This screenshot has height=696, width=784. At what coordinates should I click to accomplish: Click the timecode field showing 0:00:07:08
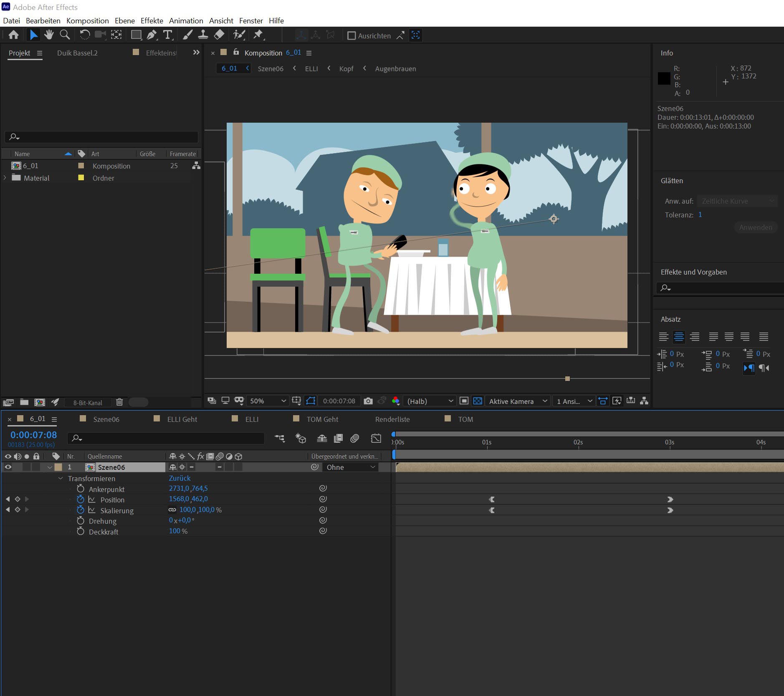click(33, 434)
